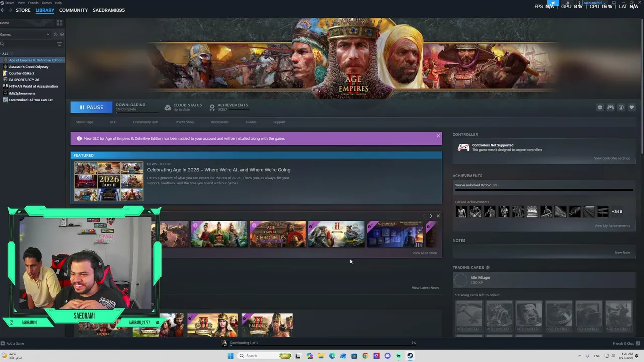Viewport: 644px width, 362px height.
Task: Open the Steam menu
Action: (x=10, y=3)
